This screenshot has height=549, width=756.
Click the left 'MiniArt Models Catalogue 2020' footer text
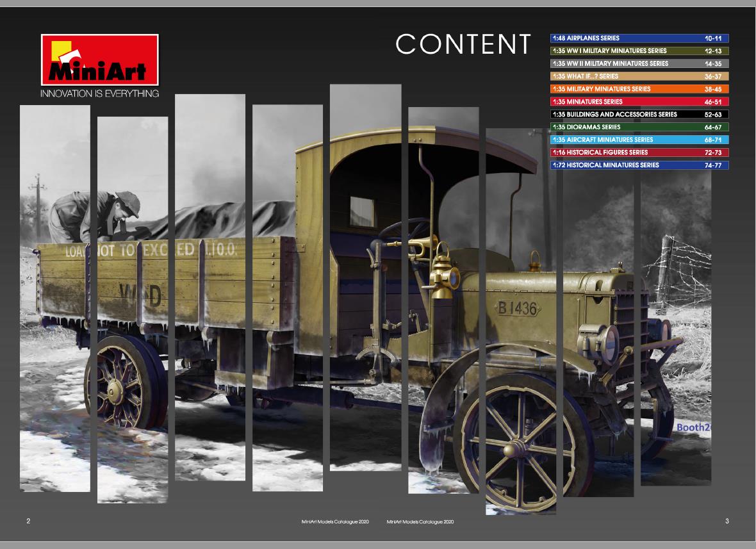pos(335,522)
